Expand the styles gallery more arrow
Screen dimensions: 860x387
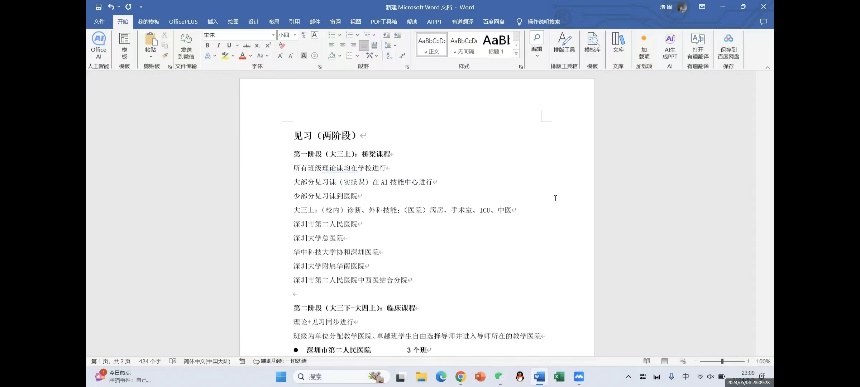[516, 53]
